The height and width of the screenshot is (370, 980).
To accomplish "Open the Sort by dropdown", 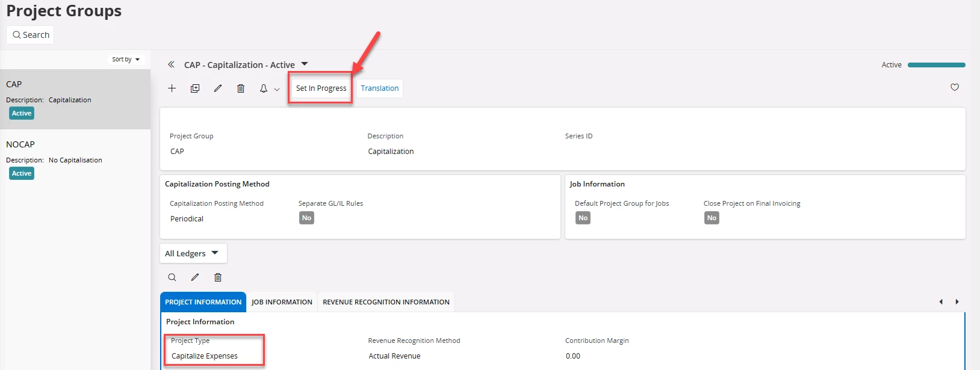I will pos(126,59).
